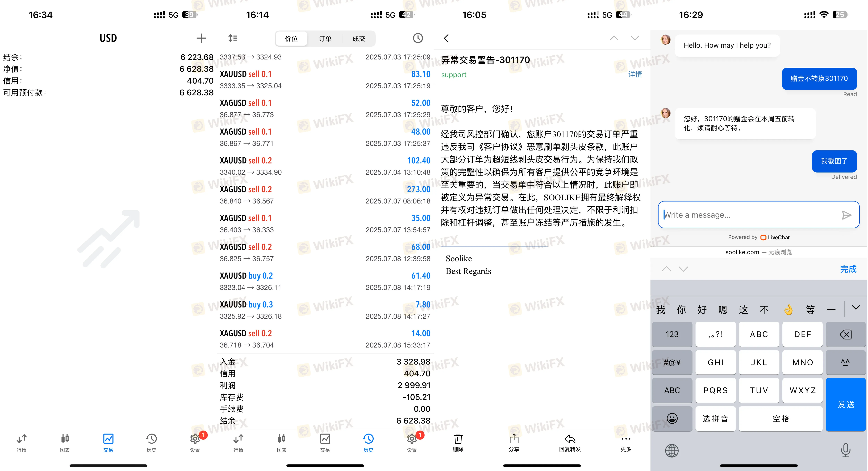
Task: Tap the plus icon beside USD
Action: tap(201, 38)
